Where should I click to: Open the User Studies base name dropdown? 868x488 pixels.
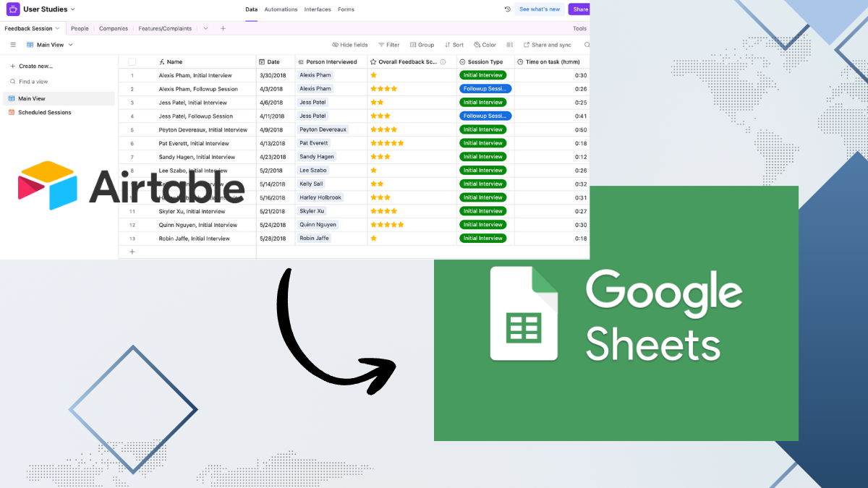[49, 9]
